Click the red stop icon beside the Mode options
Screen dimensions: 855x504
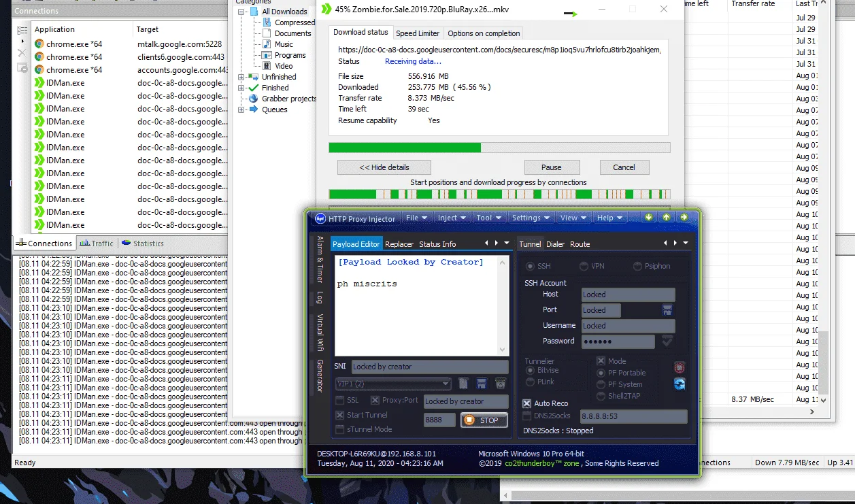tap(679, 368)
